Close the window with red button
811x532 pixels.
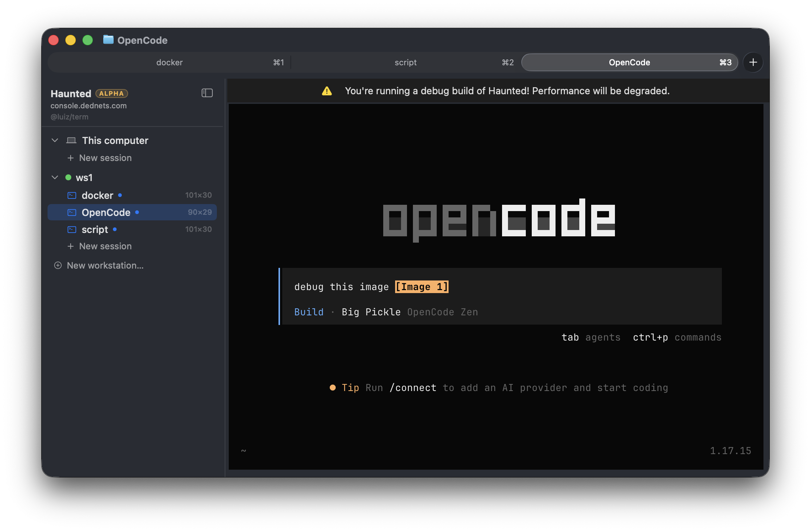53,40
